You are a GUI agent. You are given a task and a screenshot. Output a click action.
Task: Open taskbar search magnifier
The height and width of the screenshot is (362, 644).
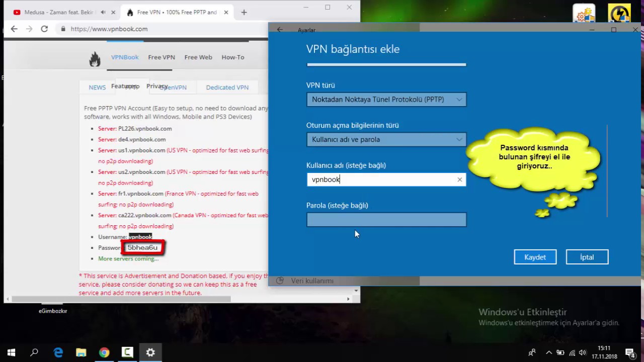[x=34, y=352]
